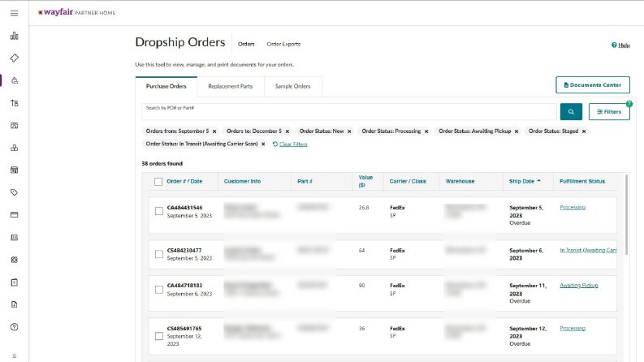644x362 pixels.
Task: Open the hamburger menu in sidebar
Action: coord(15,13)
